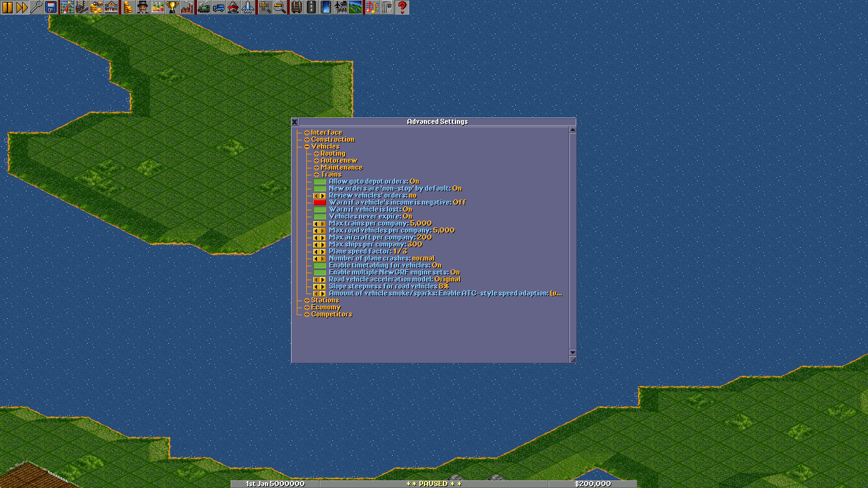Open the subsidies icon
Viewport: 868px width, 488px height.
pyautogui.click(x=96, y=8)
